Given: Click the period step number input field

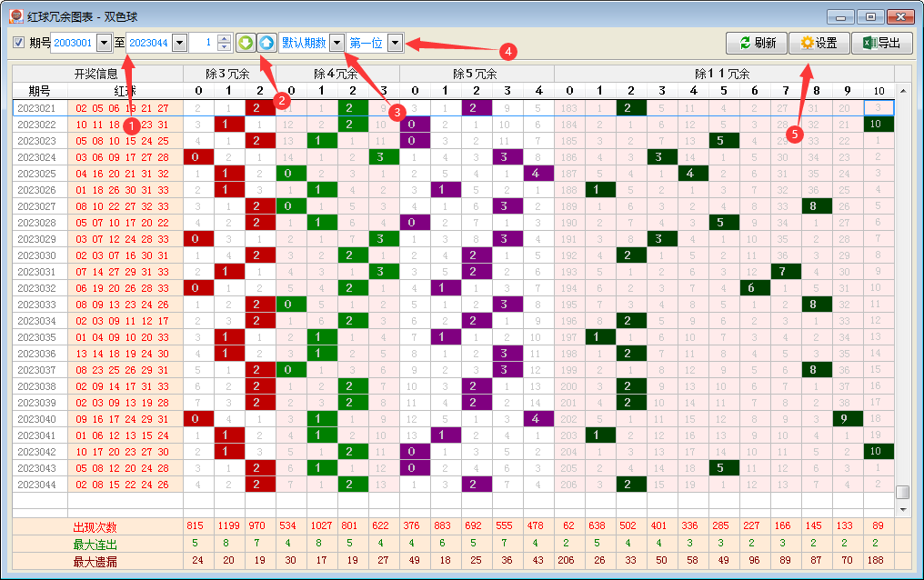Looking at the screenshot, I should coord(203,43).
